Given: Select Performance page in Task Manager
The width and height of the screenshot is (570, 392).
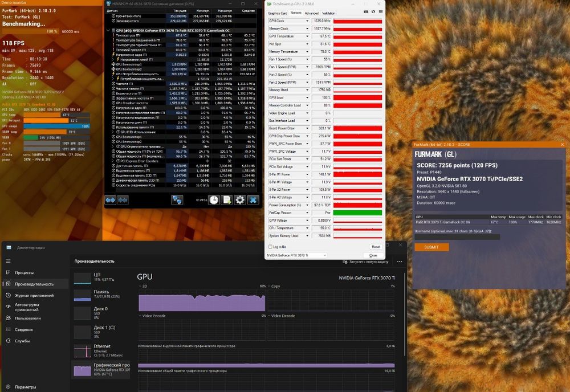Looking at the screenshot, I should point(35,284).
